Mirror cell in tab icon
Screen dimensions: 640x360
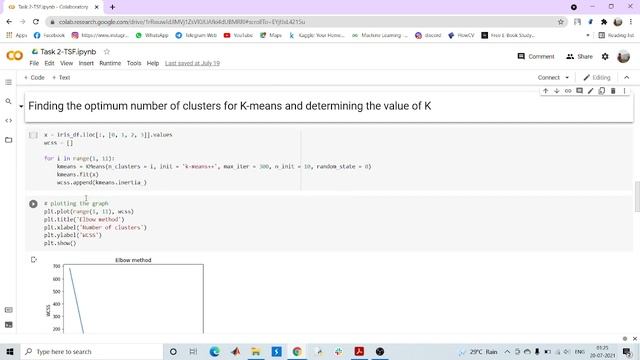602,91
